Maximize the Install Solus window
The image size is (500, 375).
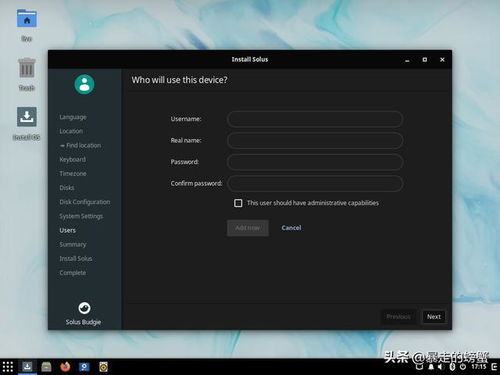425,60
